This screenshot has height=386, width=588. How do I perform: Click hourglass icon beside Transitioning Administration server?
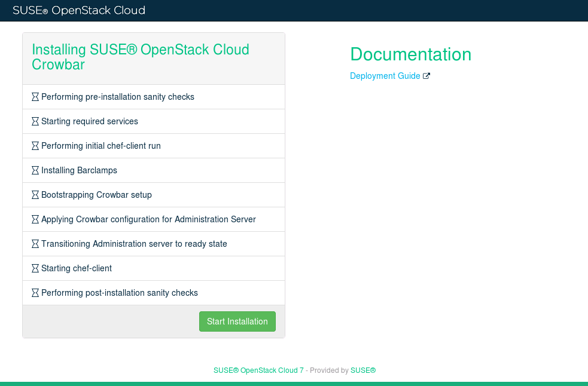click(35, 244)
